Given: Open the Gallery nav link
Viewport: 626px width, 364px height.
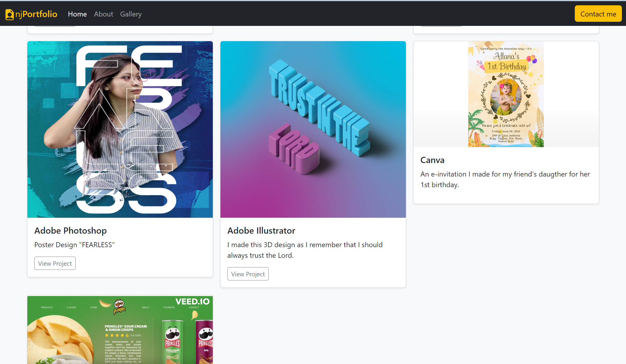Looking at the screenshot, I should pyautogui.click(x=131, y=14).
